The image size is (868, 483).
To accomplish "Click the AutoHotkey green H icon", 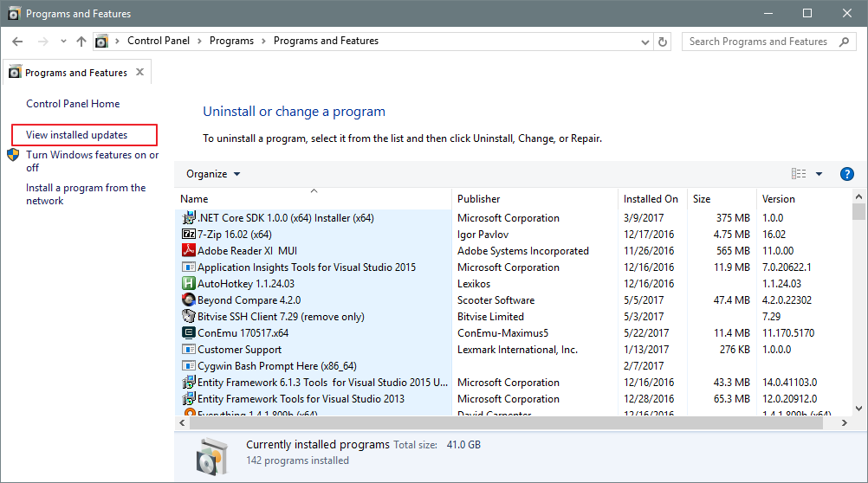I will click(189, 283).
